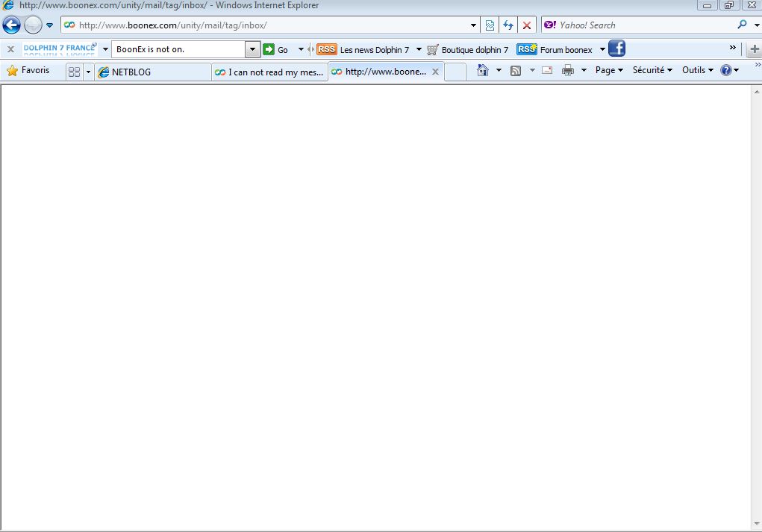Viewport: 762px width, 532px height.
Task: Click the "BoonEx is not on." field
Action: point(178,49)
